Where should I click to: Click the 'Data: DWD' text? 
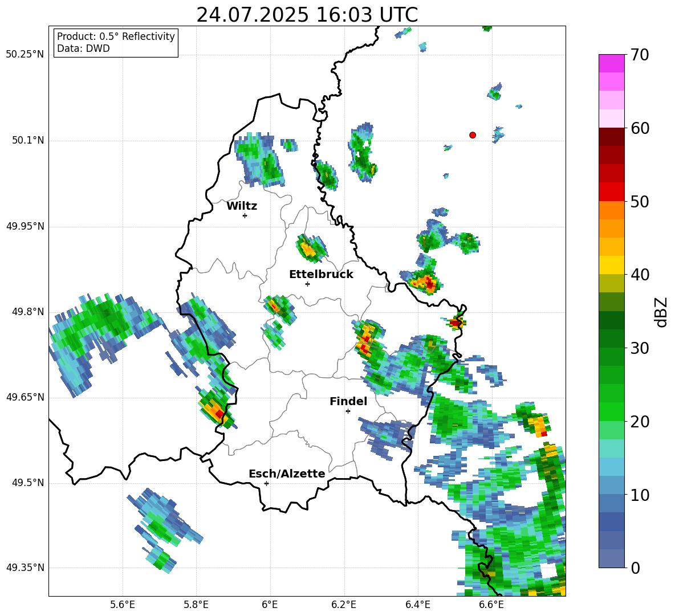[x=83, y=48]
